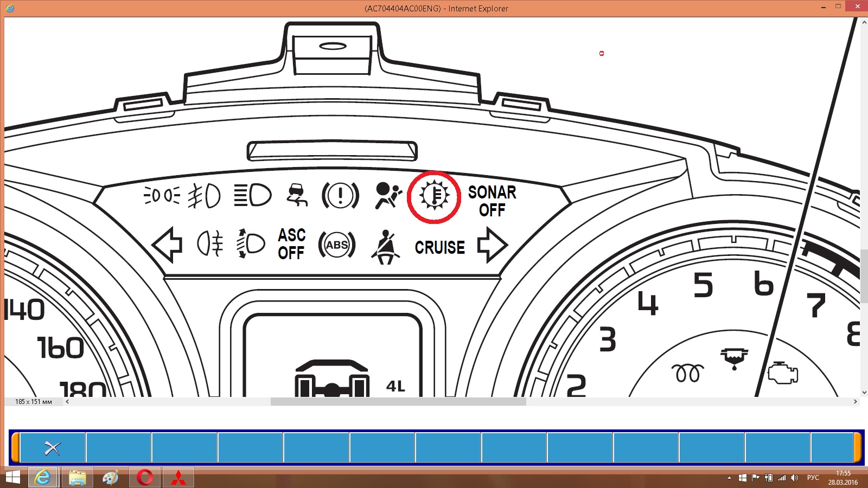Click the seat belt warning symbol
Viewport: 868px width, 488px height.
385,247
